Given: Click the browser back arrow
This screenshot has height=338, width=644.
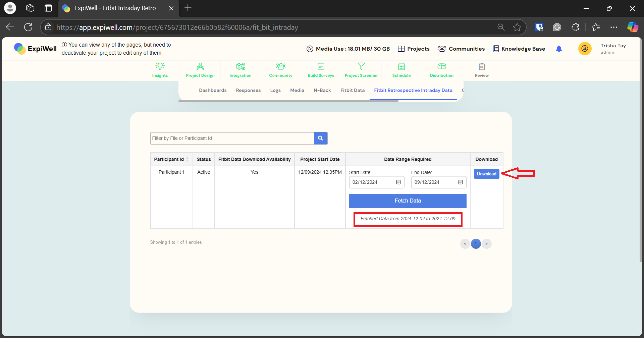Looking at the screenshot, I should (10, 27).
